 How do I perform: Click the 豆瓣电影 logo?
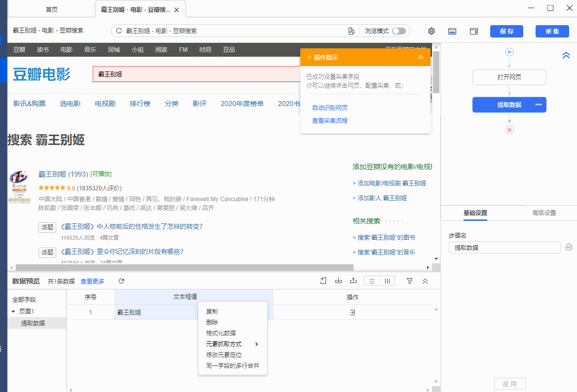coord(41,74)
